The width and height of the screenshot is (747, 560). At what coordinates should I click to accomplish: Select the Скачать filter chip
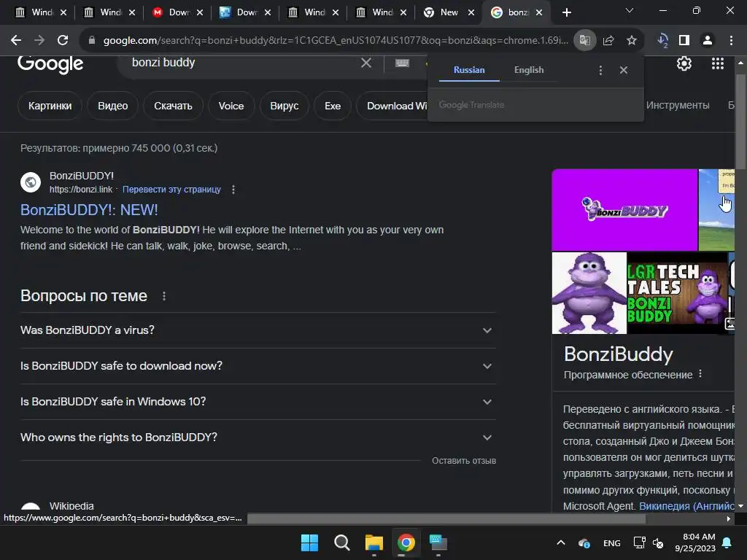tap(173, 106)
